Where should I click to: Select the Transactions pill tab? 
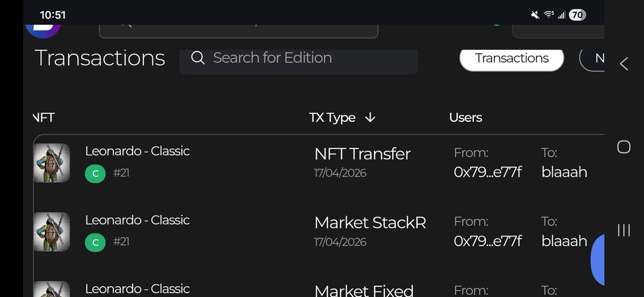(512, 58)
